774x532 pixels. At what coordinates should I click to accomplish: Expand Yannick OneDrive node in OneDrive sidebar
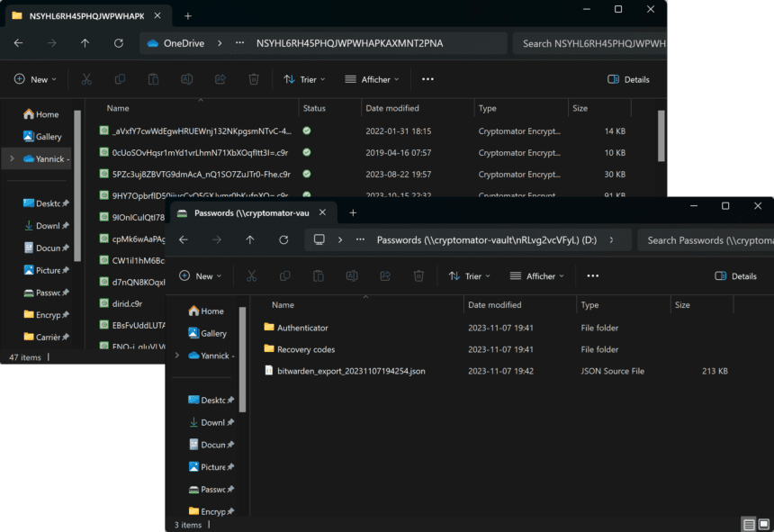[x=12, y=158]
